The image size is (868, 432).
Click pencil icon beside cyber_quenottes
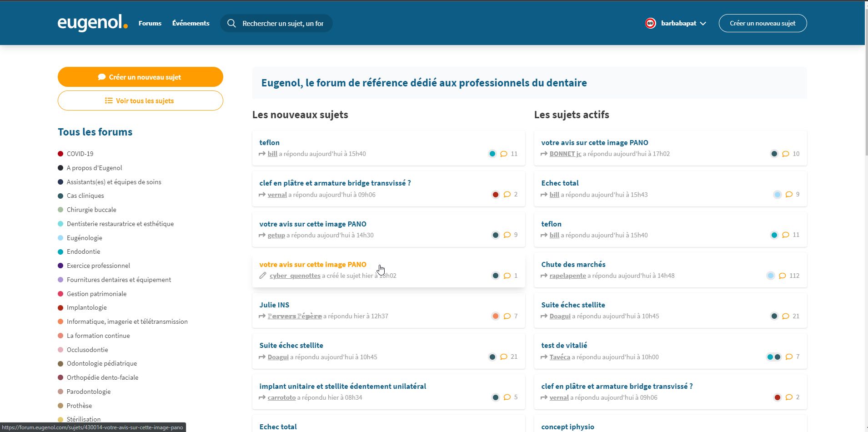(x=263, y=276)
